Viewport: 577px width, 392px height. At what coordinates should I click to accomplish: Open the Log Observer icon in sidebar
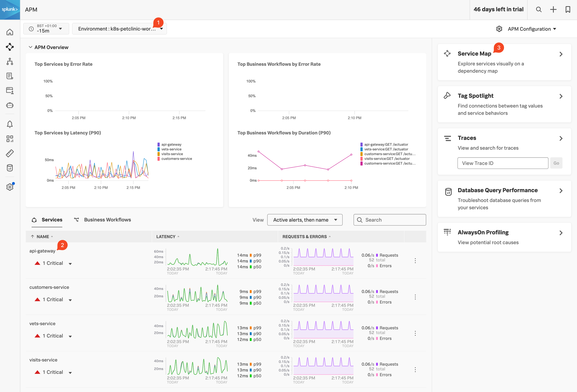click(x=10, y=76)
